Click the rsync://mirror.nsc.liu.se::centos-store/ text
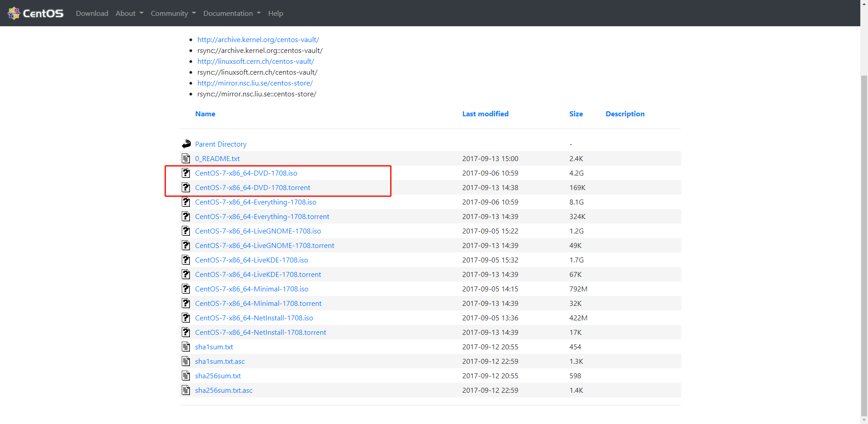This screenshot has height=424, width=868. pos(257,94)
